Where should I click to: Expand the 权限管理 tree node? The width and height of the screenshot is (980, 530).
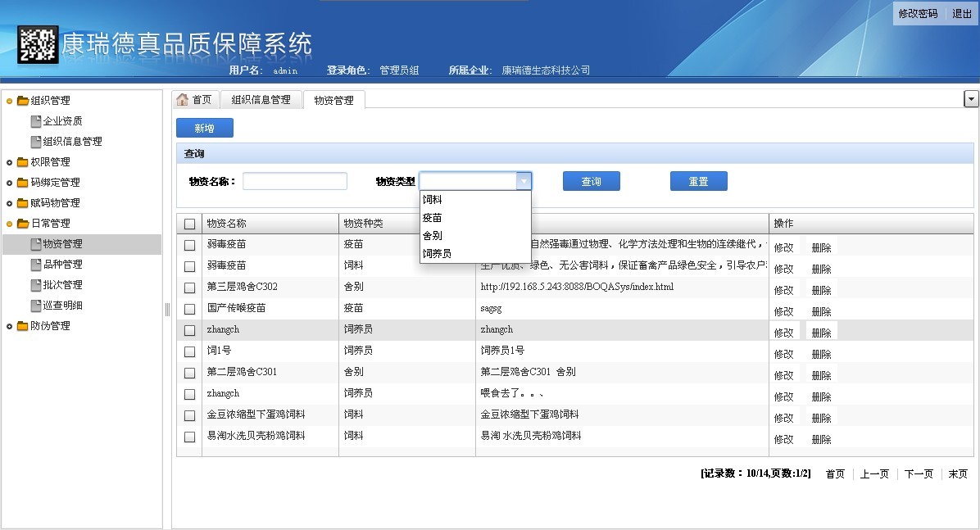click(9, 162)
